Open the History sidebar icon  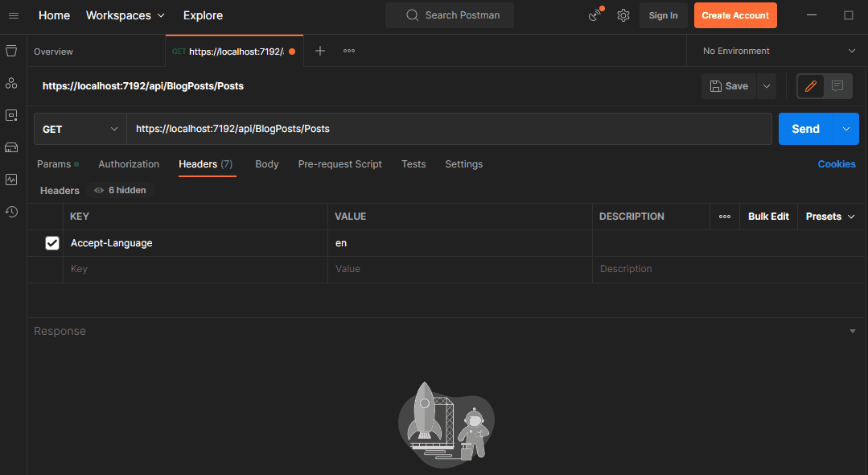11,212
